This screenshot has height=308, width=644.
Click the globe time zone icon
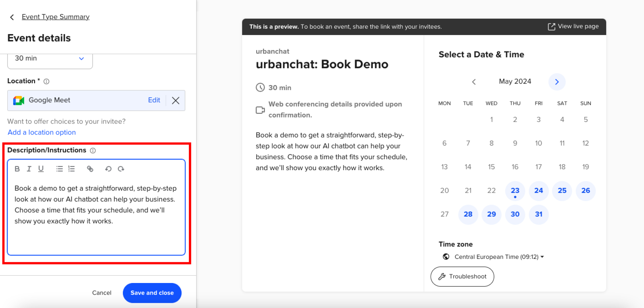point(446,257)
